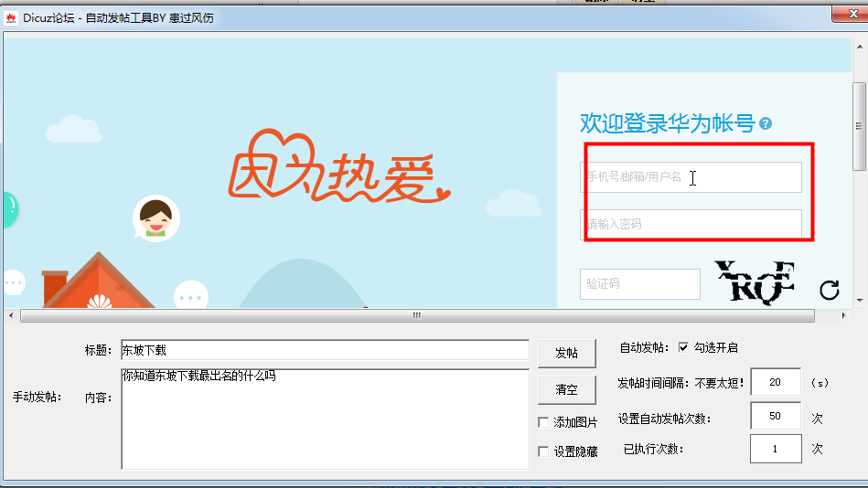This screenshot has width=868, height=488.
Task: Refresh the captcha image with the reload icon
Action: click(x=830, y=290)
